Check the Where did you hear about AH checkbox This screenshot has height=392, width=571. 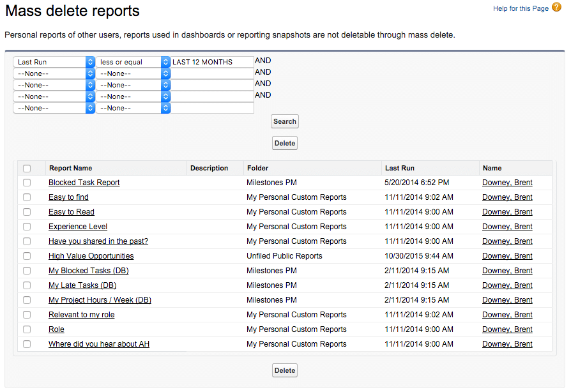[27, 343]
